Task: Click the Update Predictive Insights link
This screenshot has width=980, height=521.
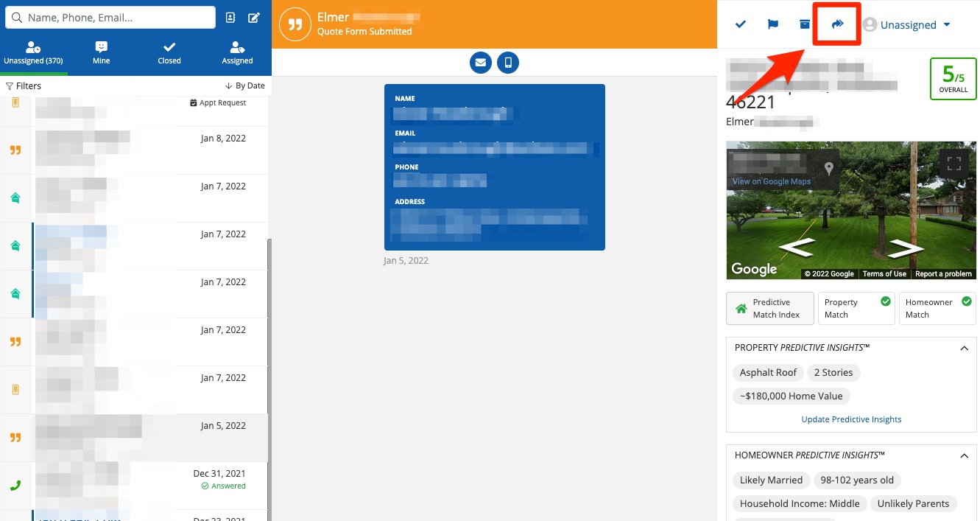Action: (x=851, y=419)
